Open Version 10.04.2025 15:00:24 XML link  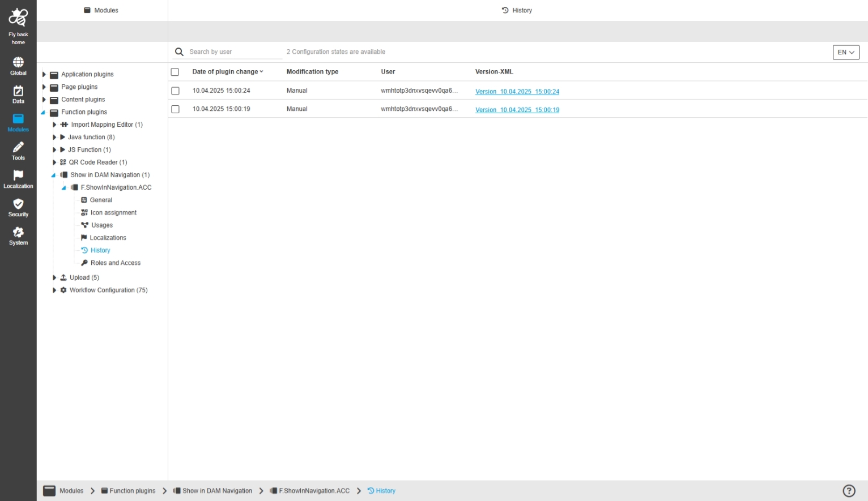click(517, 92)
